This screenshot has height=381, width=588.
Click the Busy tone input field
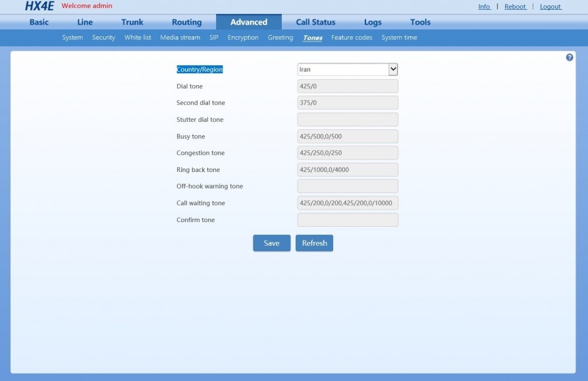point(347,136)
